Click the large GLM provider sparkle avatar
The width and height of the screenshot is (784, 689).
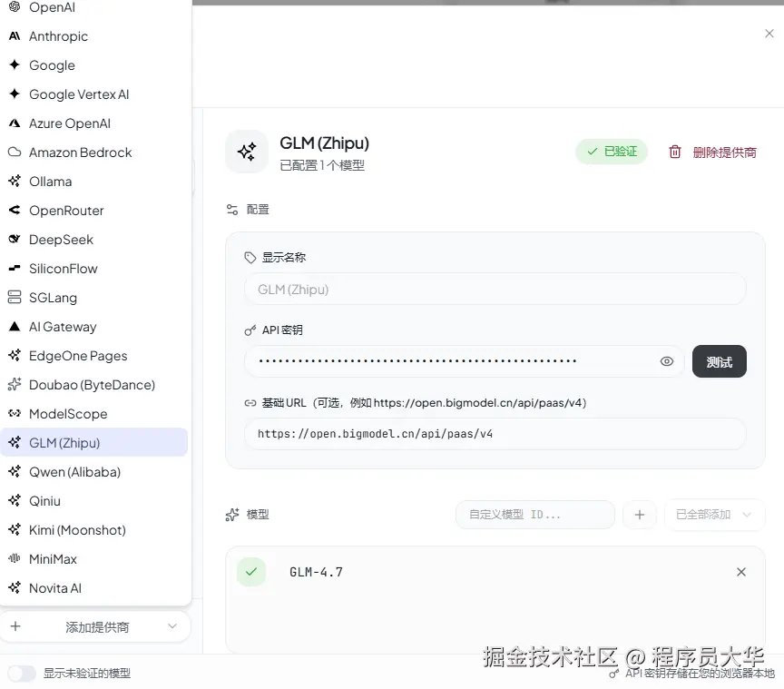point(247,152)
